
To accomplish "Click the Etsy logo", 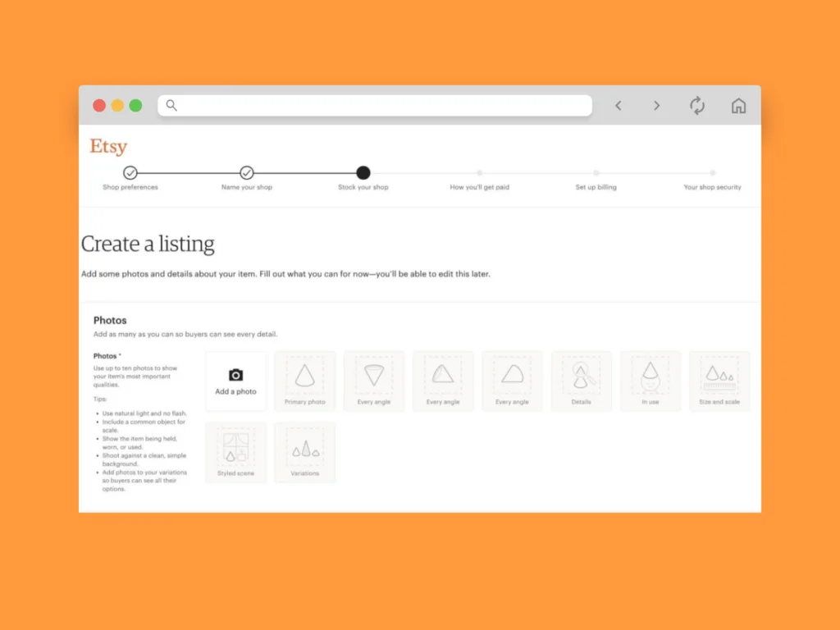I will pos(108,147).
